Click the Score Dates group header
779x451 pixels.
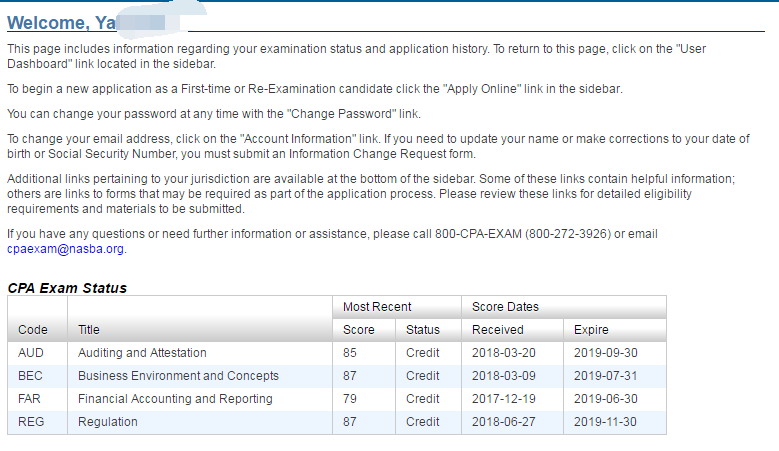coord(507,306)
